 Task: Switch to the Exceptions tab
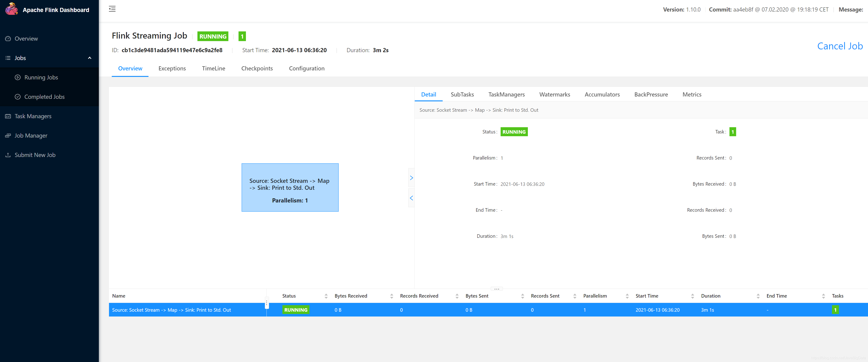pyautogui.click(x=172, y=68)
